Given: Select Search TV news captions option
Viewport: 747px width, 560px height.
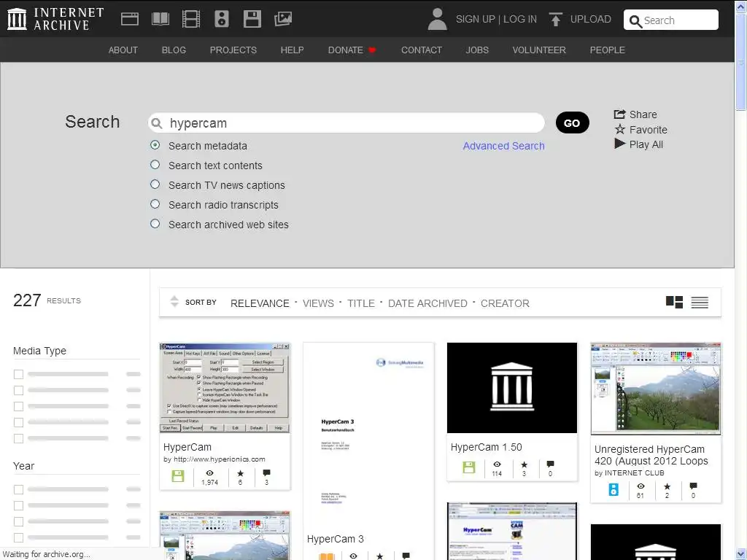Looking at the screenshot, I should pyautogui.click(x=155, y=184).
